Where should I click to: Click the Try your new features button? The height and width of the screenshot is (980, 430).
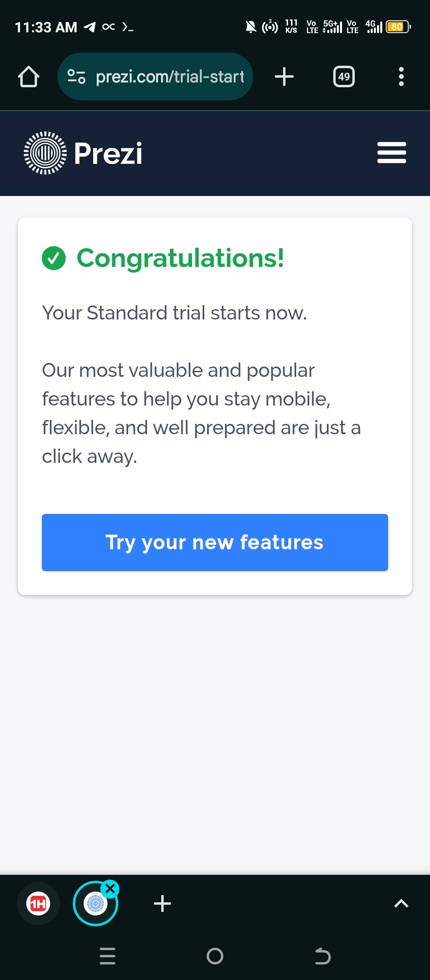tap(215, 542)
